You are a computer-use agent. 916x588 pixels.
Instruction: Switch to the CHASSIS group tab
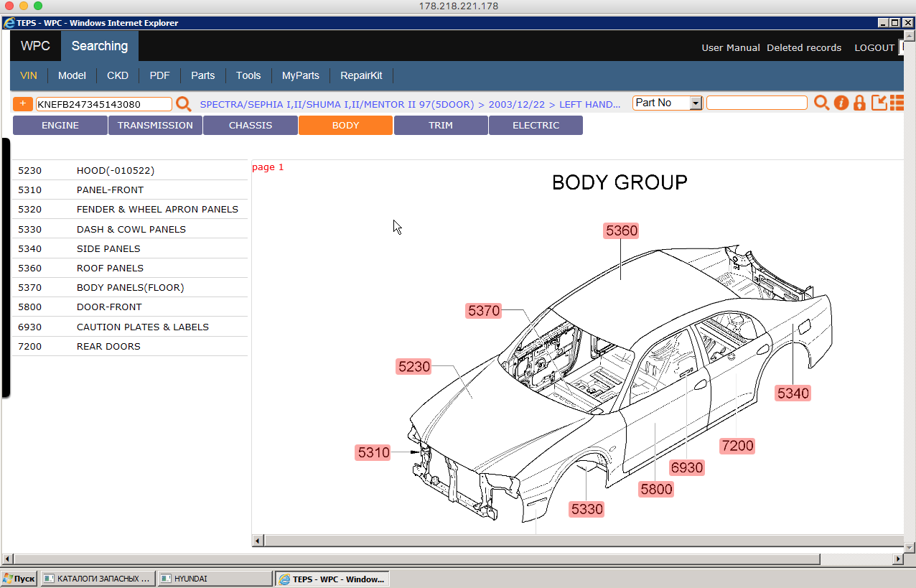(250, 126)
